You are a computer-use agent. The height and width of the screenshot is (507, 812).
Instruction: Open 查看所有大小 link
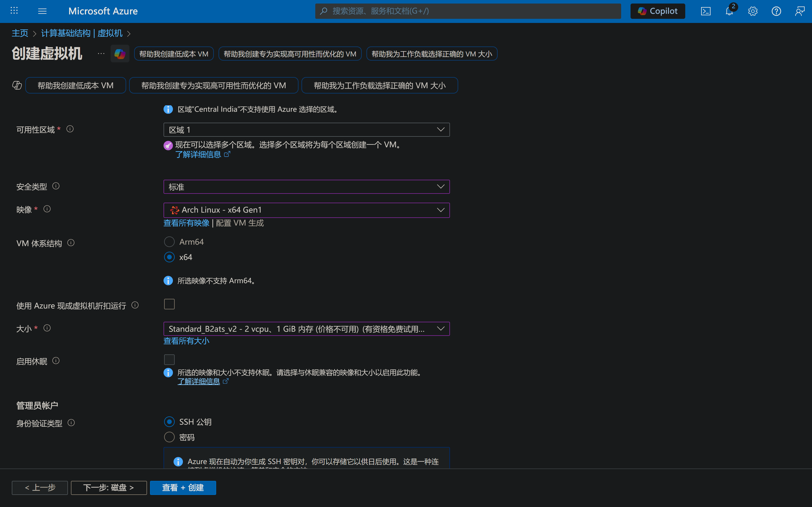coord(186,341)
